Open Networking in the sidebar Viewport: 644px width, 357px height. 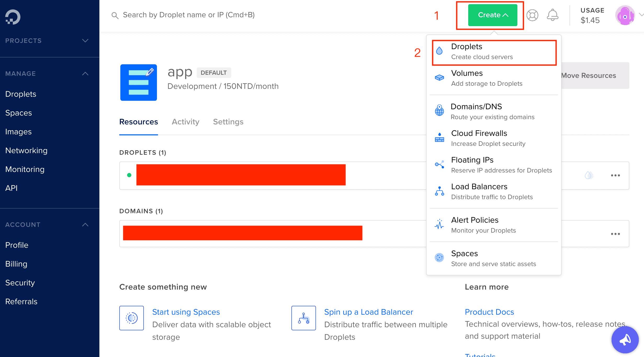[26, 151]
